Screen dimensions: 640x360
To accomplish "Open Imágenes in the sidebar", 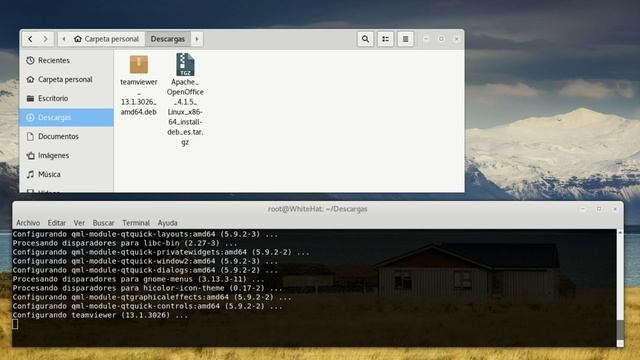I will pos(67,156).
